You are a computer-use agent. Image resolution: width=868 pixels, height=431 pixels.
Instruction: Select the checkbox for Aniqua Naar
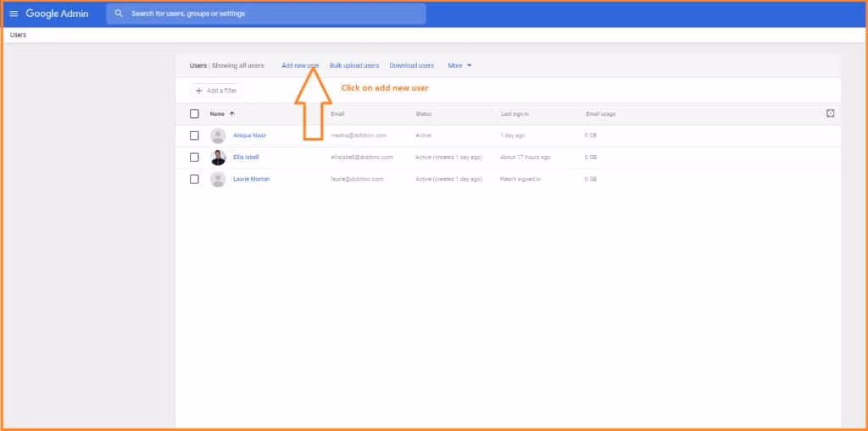click(x=194, y=135)
